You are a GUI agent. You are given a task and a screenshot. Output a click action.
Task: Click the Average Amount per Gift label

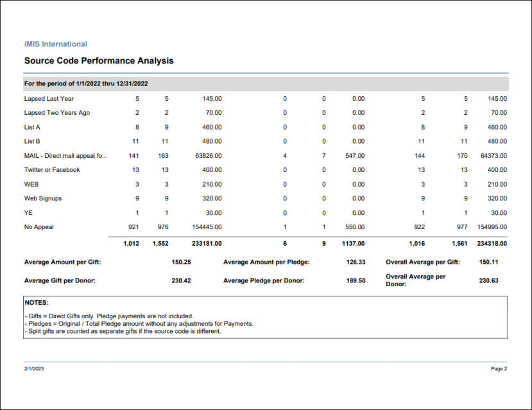pyautogui.click(x=62, y=262)
